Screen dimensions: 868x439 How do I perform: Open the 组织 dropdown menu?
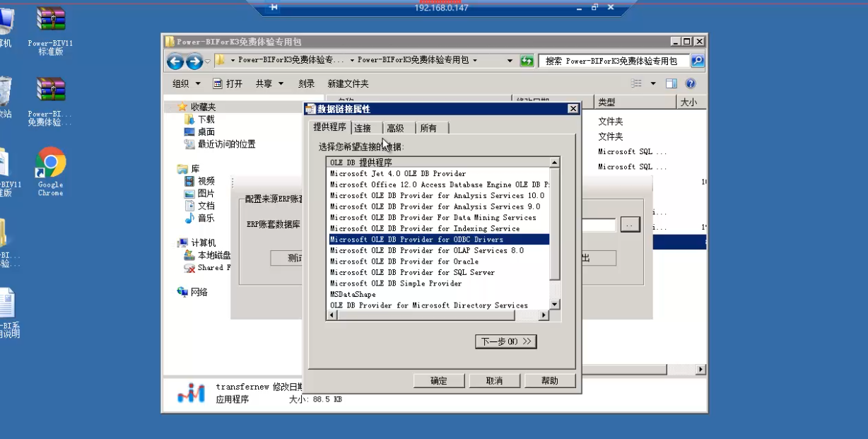186,83
